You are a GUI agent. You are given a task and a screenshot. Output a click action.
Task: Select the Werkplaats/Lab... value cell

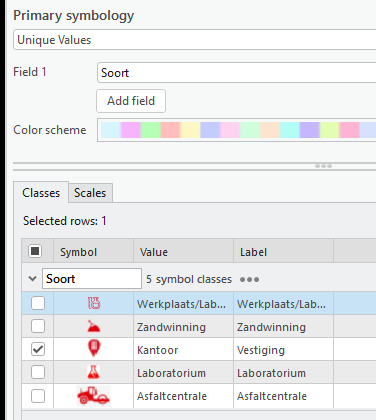pyautogui.click(x=183, y=304)
